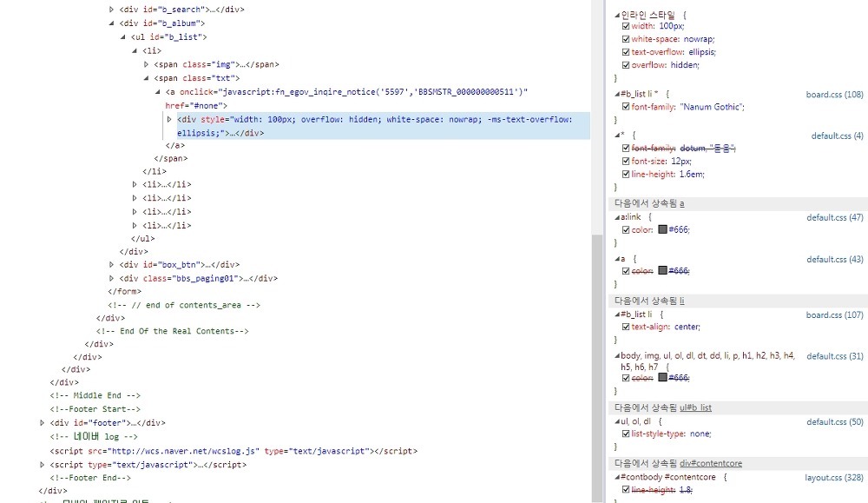Open board.css (107) source link
Screen dimensions: 868x503
(x=834, y=315)
